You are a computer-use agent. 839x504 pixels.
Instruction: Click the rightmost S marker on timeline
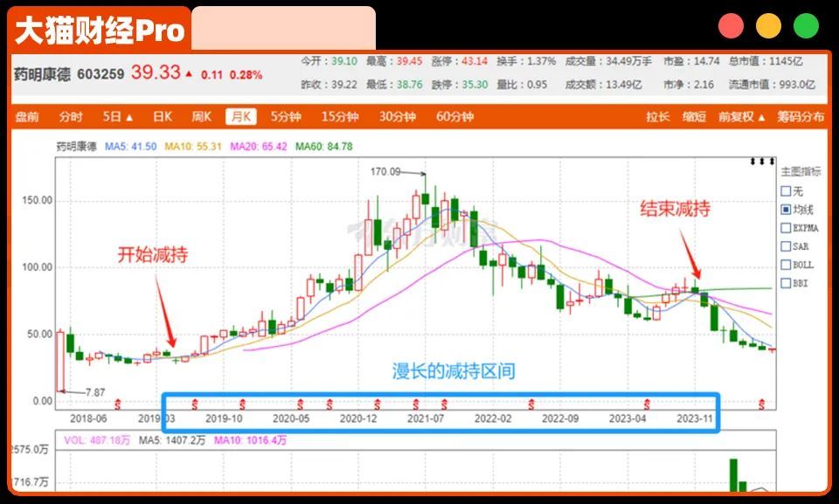click(x=762, y=404)
